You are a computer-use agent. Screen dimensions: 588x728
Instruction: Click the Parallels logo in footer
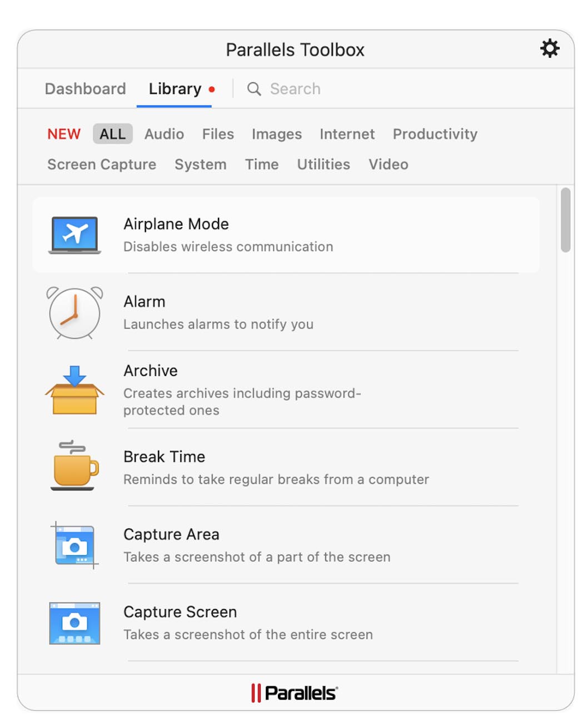pos(294,693)
